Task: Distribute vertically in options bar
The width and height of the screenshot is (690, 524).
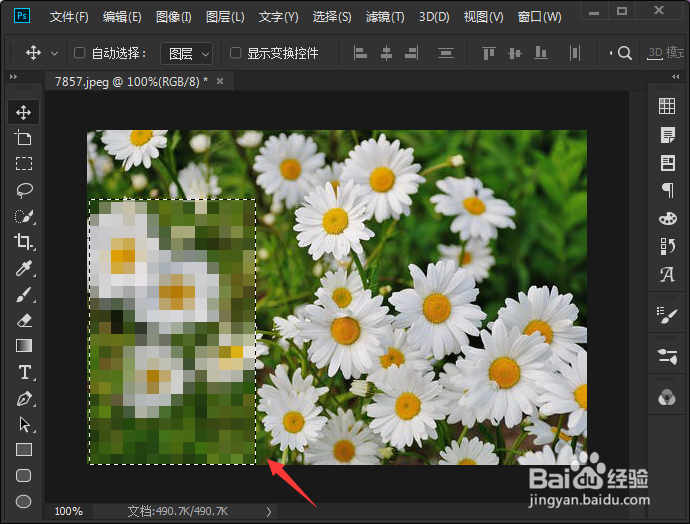Action: tap(446, 53)
